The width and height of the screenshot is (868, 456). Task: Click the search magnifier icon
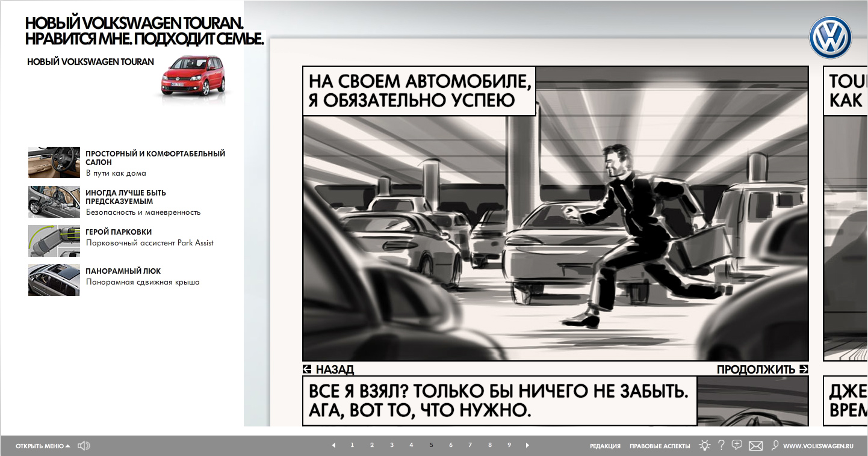(775, 445)
